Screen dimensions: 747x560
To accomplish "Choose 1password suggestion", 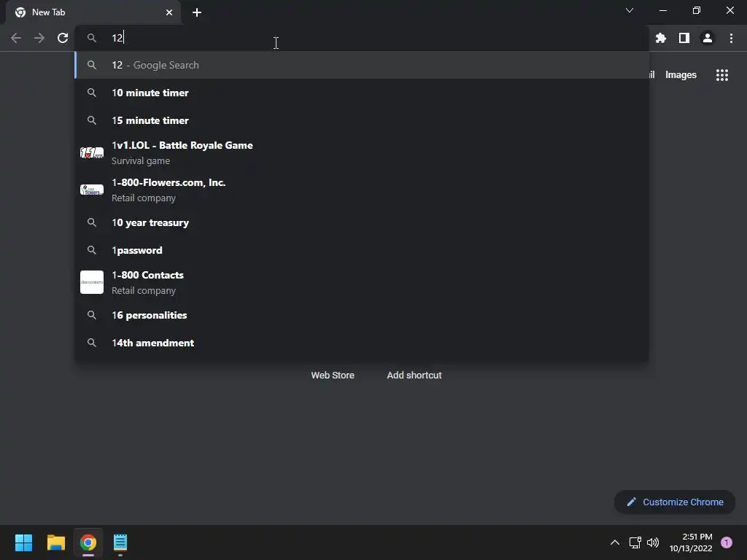I will point(362,250).
